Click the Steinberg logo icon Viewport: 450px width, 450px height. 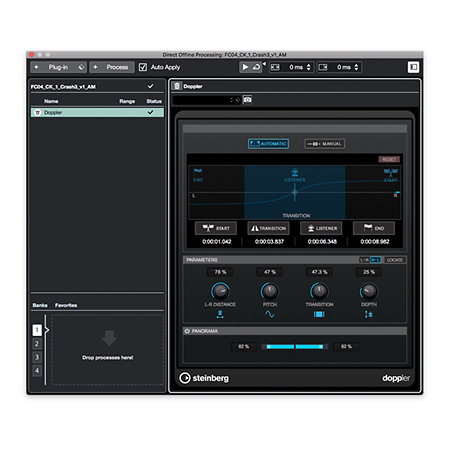click(185, 378)
